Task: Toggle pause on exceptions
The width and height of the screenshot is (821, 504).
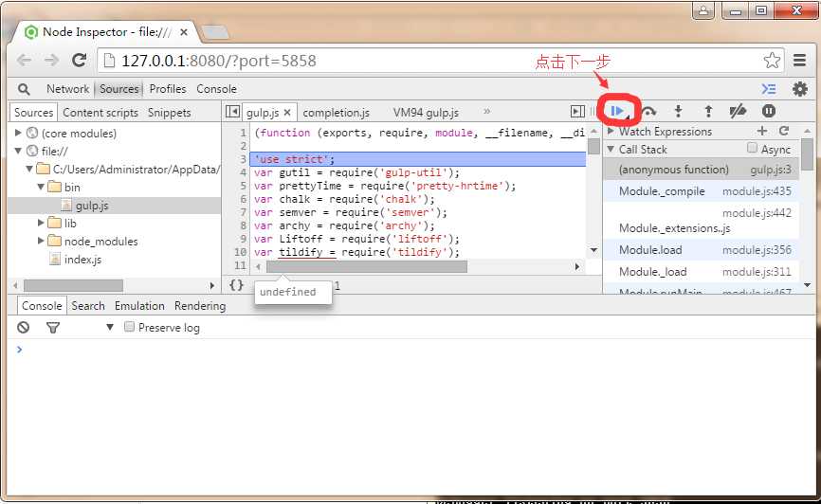Action: click(769, 111)
